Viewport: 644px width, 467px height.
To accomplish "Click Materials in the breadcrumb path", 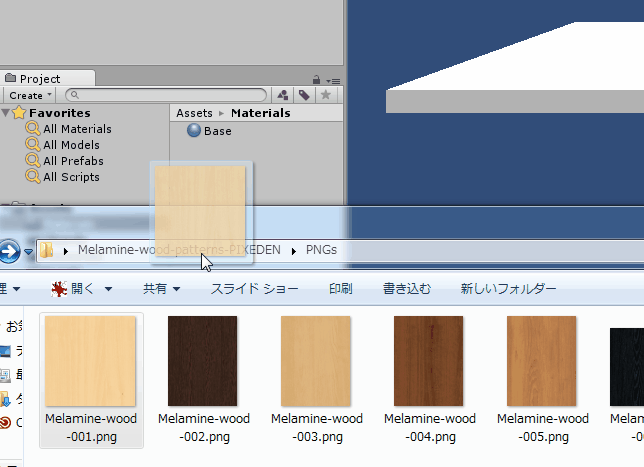I will pyautogui.click(x=261, y=113).
